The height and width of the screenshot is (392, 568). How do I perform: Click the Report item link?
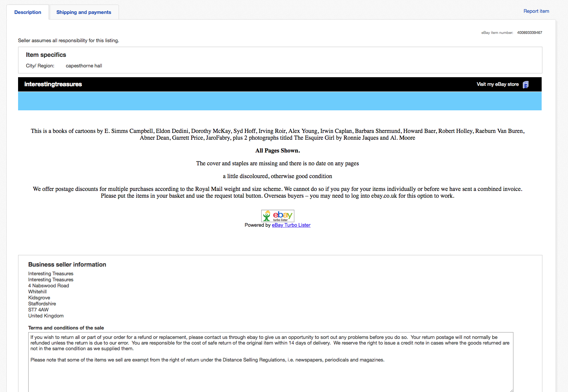click(536, 11)
